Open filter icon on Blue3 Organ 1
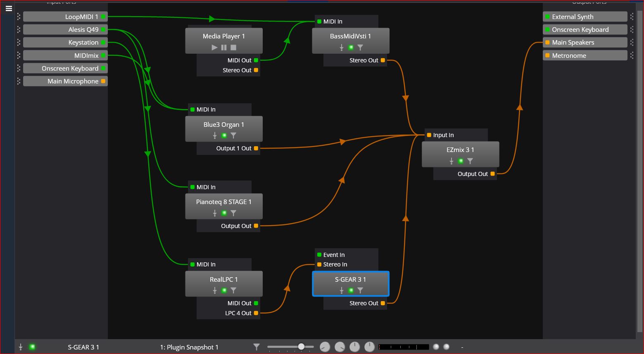The width and height of the screenshot is (644, 354). [x=233, y=135]
